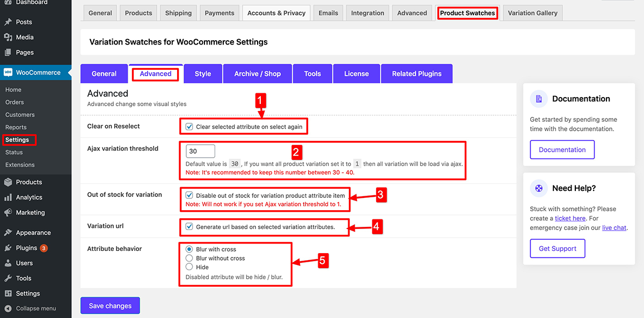Switch to the purple General swatches tab
This screenshot has width=644, height=318.
pyautogui.click(x=104, y=74)
